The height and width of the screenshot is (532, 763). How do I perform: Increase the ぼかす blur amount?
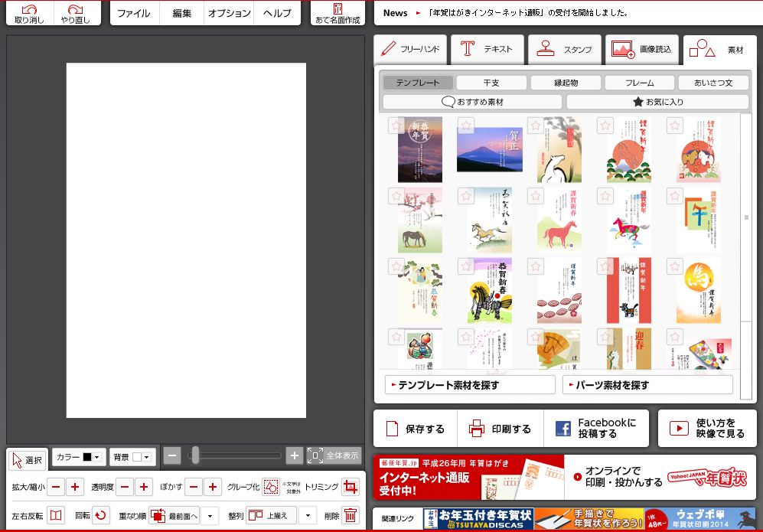tap(213, 487)
